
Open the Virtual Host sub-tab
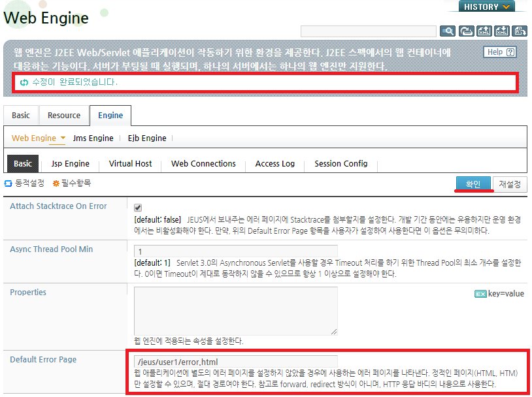coord(130,164)
